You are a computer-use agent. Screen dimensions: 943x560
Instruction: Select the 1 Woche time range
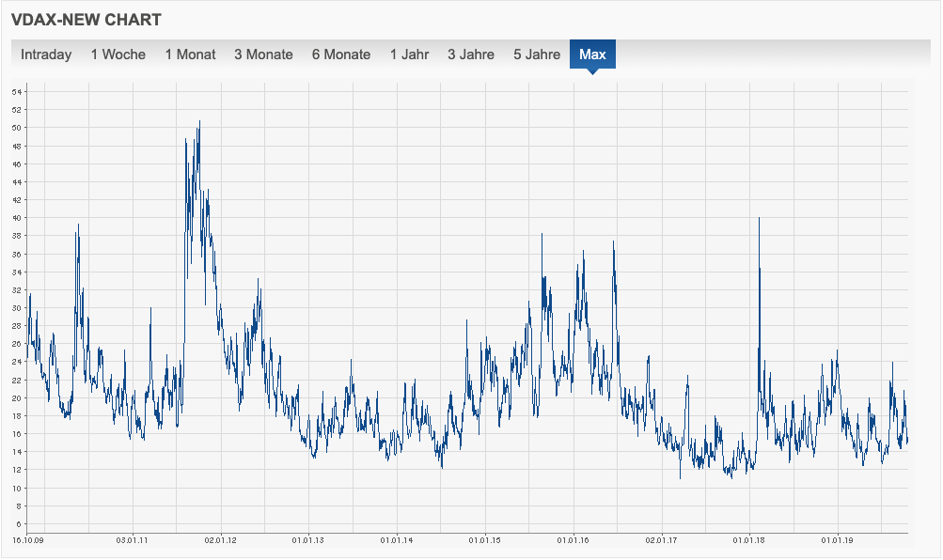click(118, 54)
